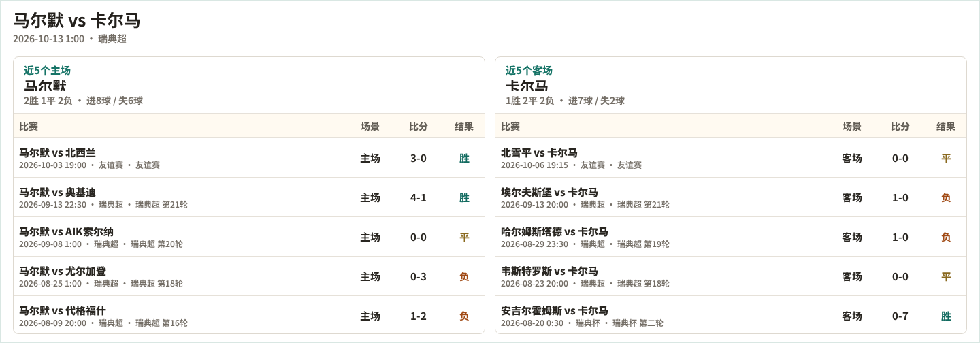The height and width of the screenshot is (343, 980).
Task: Click result 负 in 代格福什 row
Action: pyautogui.click(x=464, y=316)
